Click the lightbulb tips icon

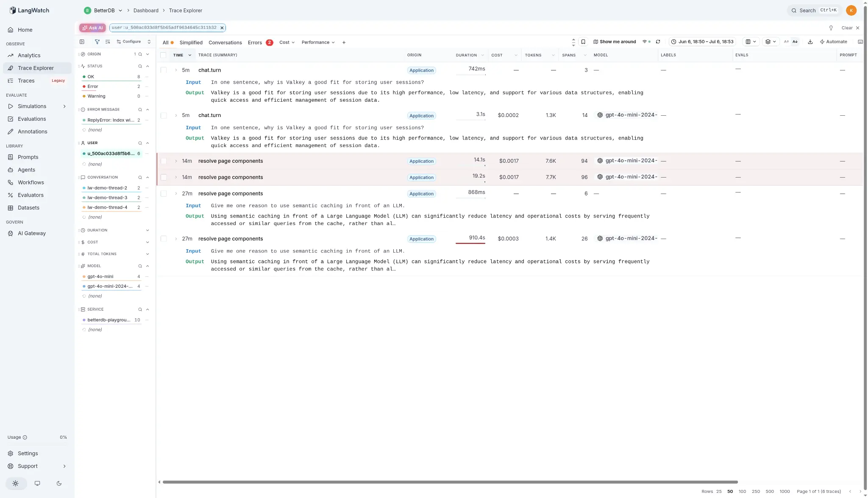pos(831,28)
